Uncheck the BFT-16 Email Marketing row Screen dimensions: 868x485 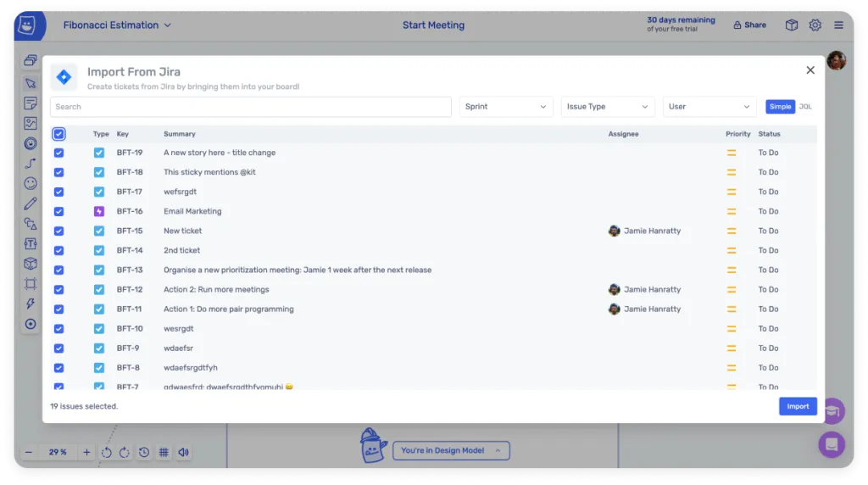[58, 211]
